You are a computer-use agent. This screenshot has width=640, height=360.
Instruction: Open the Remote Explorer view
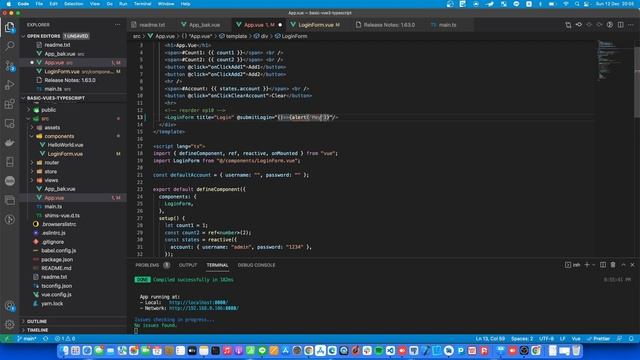(x=9, y=123)
